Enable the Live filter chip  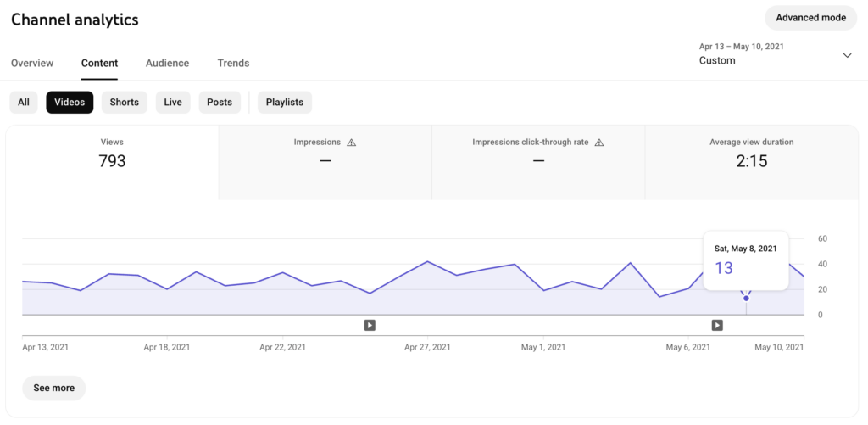(x=173, y=103)
